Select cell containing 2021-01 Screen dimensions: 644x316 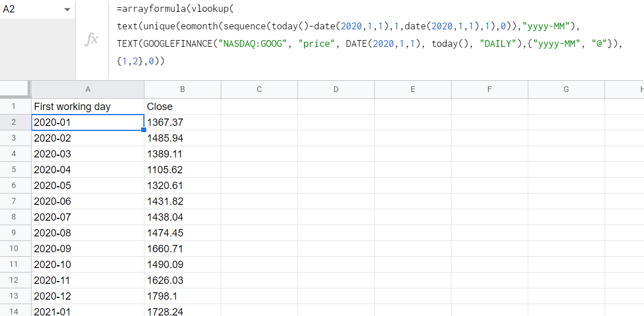tap(88, 310)
